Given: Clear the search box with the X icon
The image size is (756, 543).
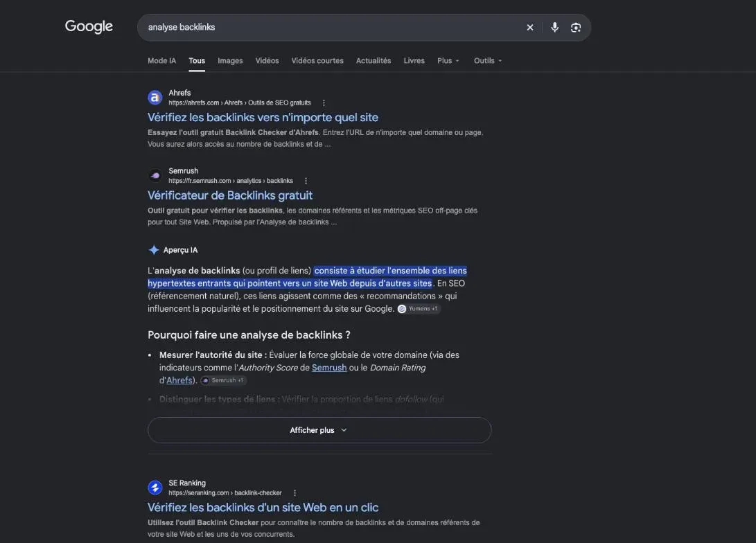Looking at the screenshot, I should [x=530, y=28].
